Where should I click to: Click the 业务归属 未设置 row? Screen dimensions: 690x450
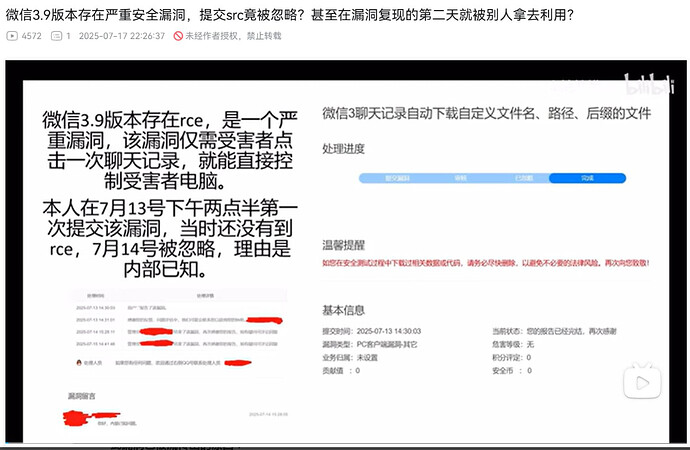[x=350, y=357]
